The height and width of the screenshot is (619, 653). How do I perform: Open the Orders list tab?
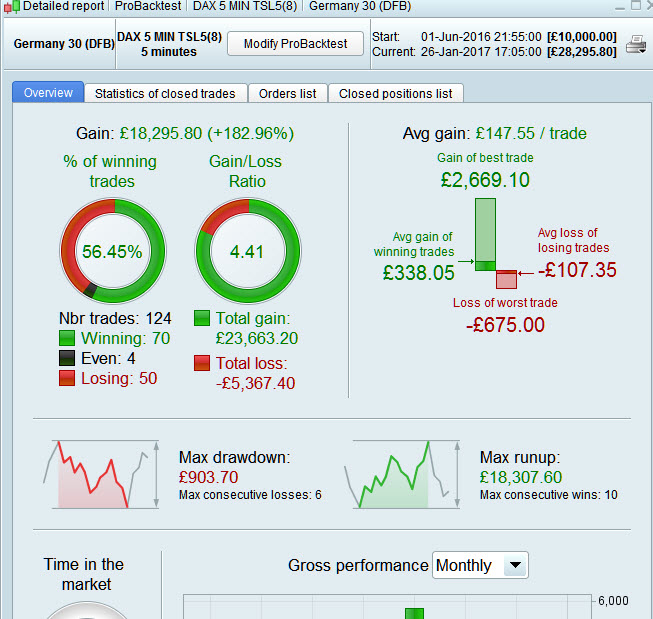(x=287, y=93)
